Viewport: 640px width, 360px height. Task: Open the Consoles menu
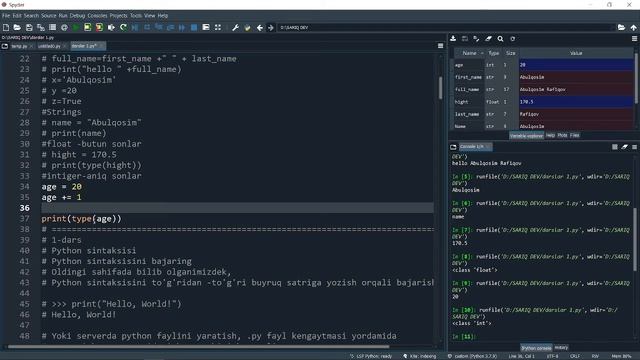point(97,16)
